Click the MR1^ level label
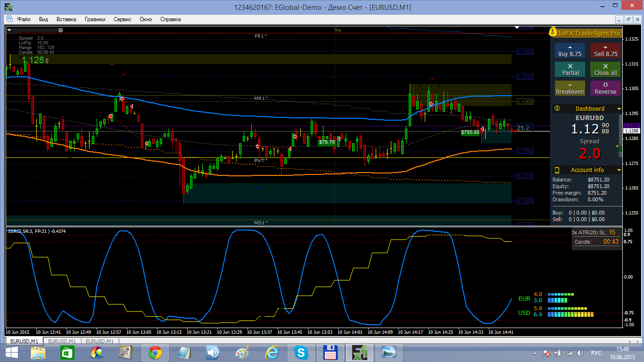 (261, 98)
